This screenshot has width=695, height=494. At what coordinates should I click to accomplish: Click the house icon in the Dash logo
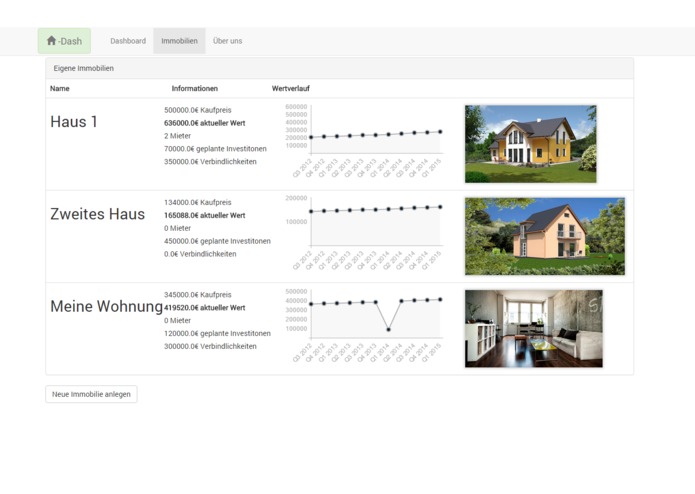tap(51, 41)
